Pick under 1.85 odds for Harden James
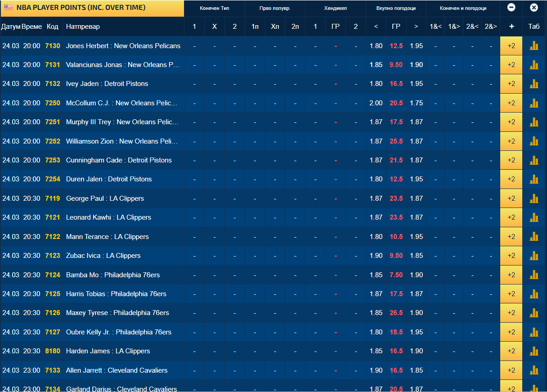The height and width of the screenshot is (392, 547). point(376,351)
